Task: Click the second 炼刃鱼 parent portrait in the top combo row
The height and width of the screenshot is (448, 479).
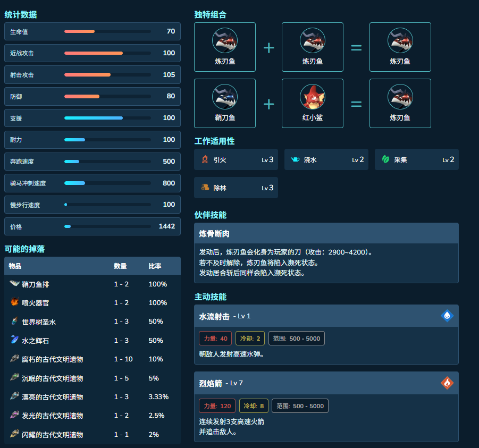Action: coord(313,40)
